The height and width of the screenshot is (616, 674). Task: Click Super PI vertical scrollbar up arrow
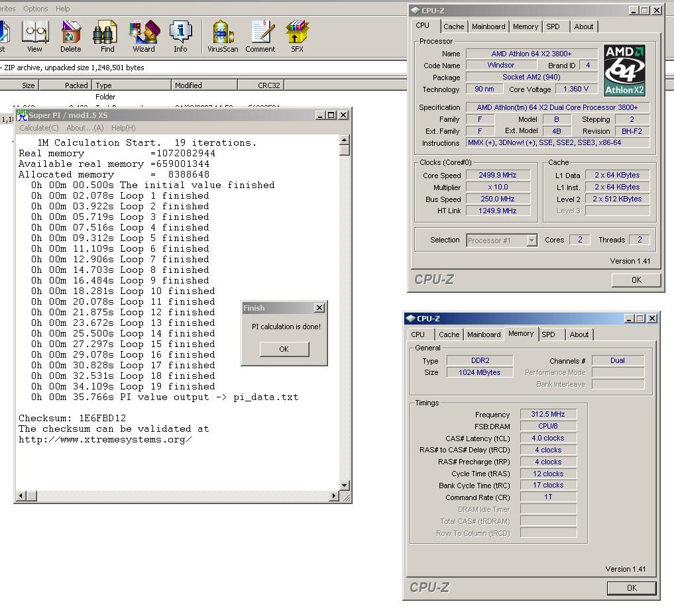pos(345,140)
